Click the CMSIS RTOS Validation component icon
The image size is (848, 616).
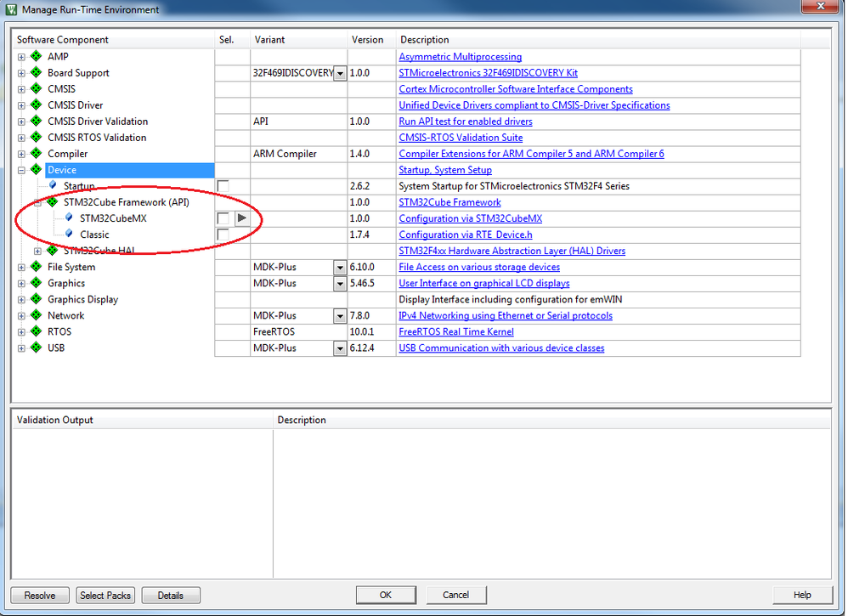(x=37, y=138)
